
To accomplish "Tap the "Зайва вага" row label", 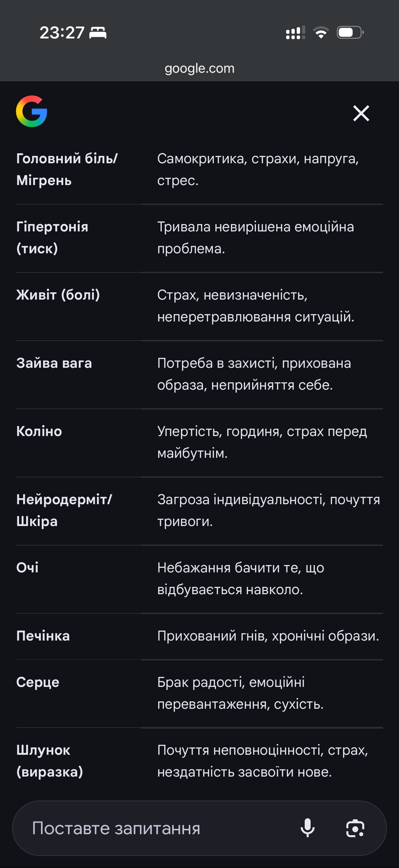I will pyautogui.click(x=54, y=363).
